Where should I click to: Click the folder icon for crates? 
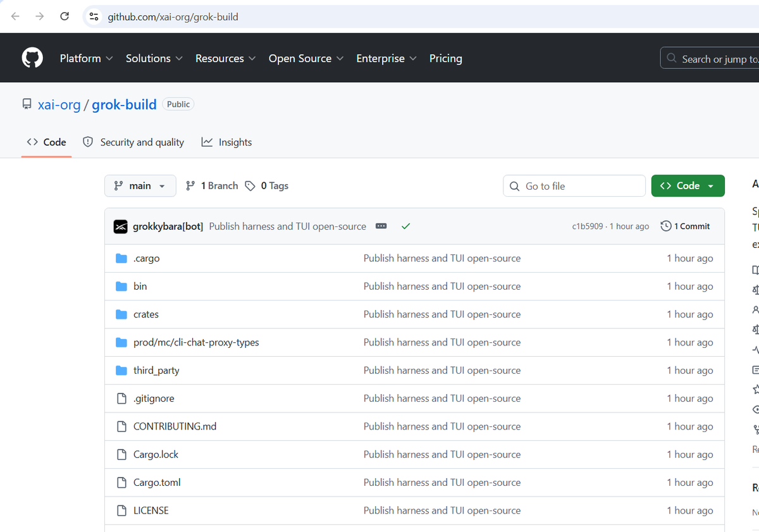pyautogui.click(x=121, y=314)
